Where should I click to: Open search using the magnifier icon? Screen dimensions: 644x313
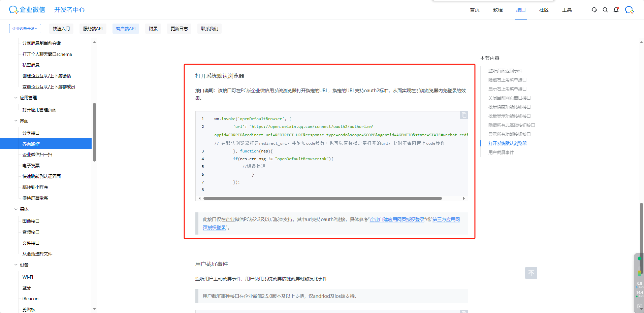click(x=605, y=10)
